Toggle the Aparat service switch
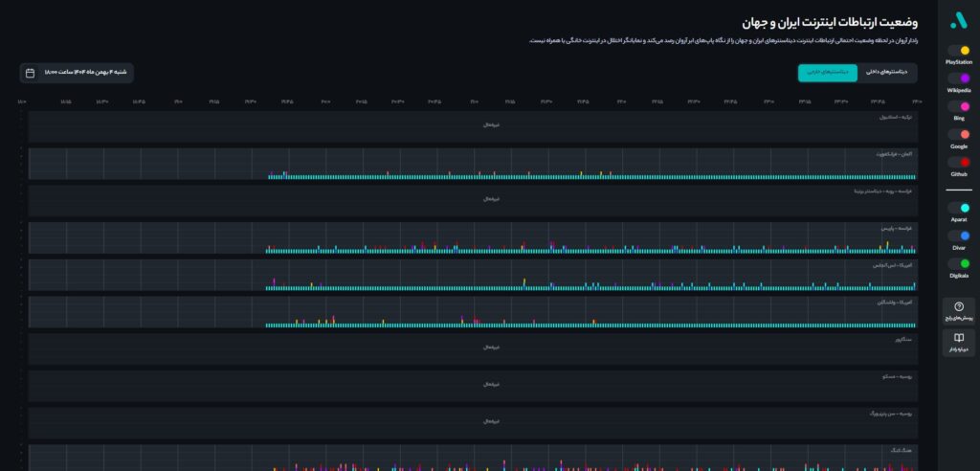Screen dimensions: 980x471 [x=958, y=207]
